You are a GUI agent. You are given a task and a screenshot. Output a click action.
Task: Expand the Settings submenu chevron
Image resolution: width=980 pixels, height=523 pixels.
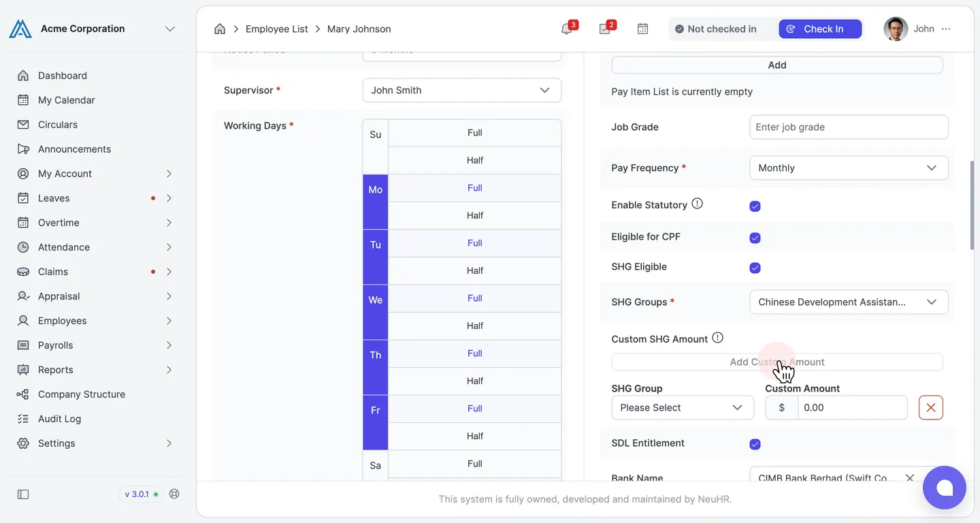pyautogui.click(x=169, y=443)
